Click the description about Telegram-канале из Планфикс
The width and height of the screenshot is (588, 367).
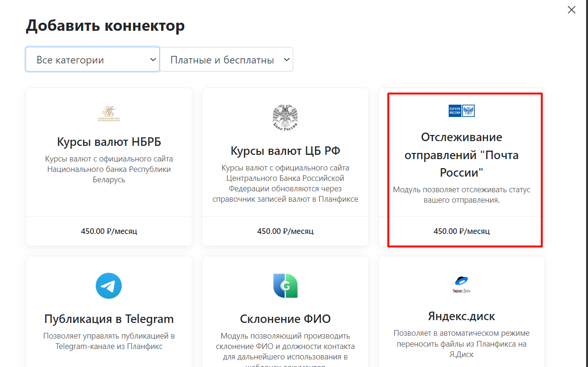[x=109, y=341]
